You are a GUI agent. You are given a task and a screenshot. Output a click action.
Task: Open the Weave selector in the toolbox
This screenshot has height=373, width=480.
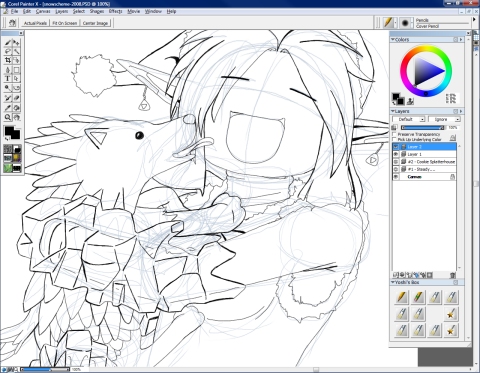coord(16,158)
